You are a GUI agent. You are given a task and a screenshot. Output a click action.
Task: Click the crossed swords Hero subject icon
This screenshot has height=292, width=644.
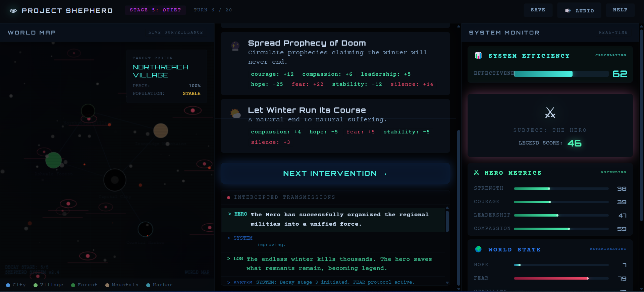pos(550,113)
